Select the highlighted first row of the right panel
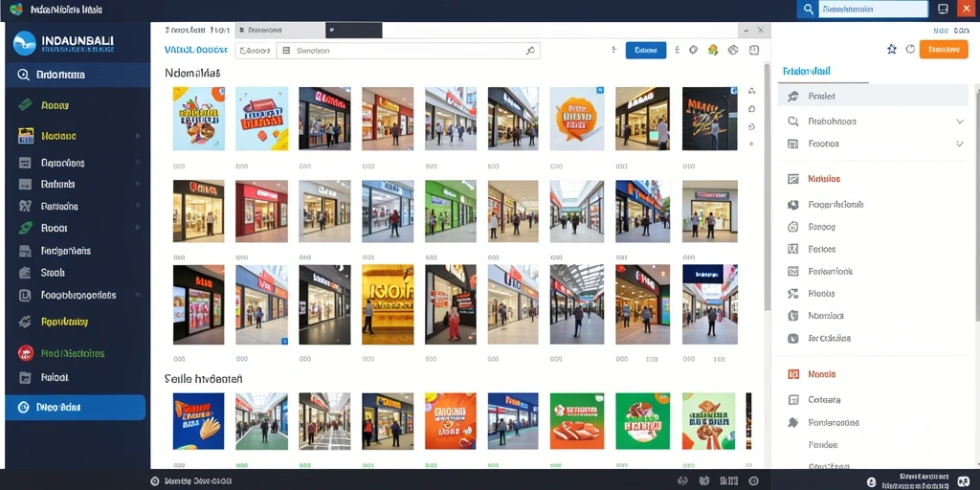Screen dimensions: 980x490 [873, 97]
